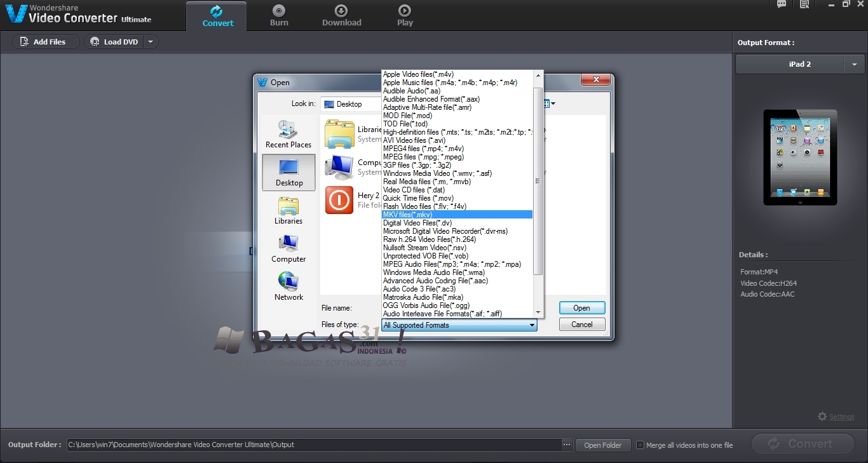Open Computer in dialog sidebar

pos(288,248)
